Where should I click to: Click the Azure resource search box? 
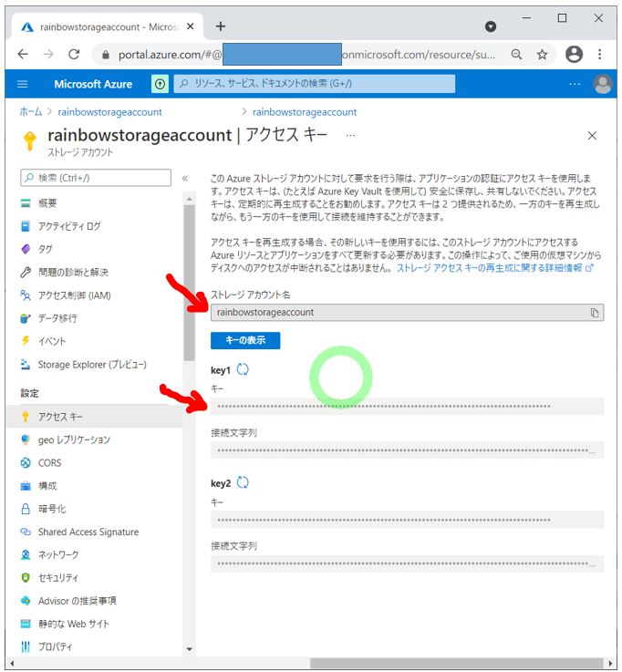point(315,84)
